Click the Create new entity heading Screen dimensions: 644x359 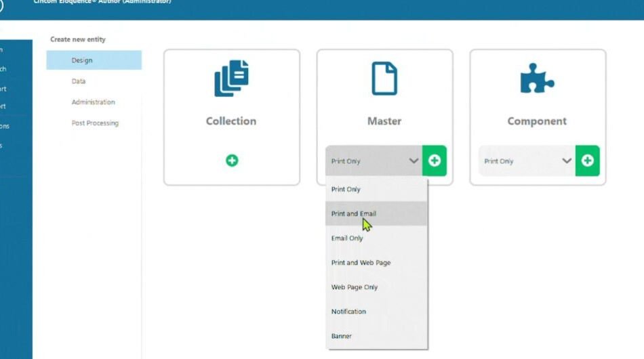78,39
